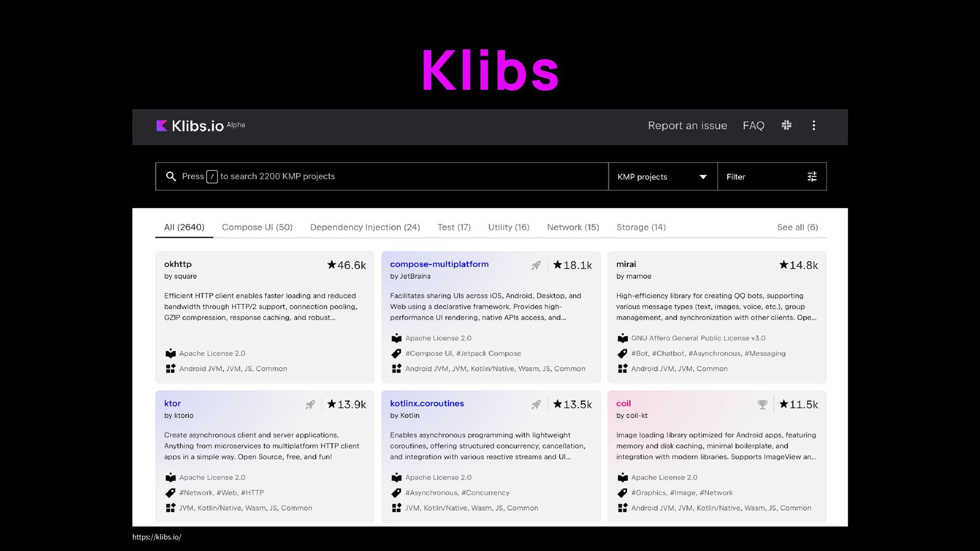Switch to Utility (16) tab
Viewport: 980px width, 551px height.
point(509,228)
